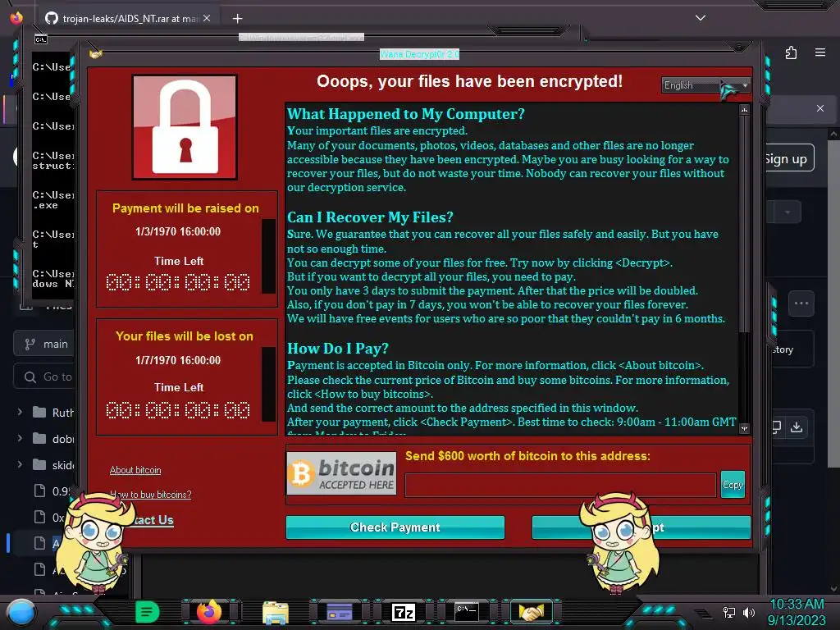Screen dimensions: 840x630
Task: Click the volume speaker icon in tray
Action: 749,612
